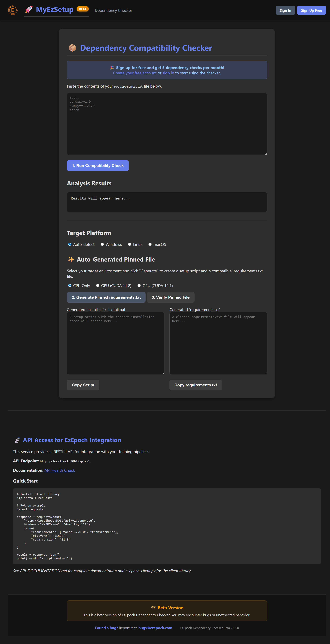Viewport: 330px width, 644px height.
Task: Click the package box icon in heading
Action: click(72, 48)
